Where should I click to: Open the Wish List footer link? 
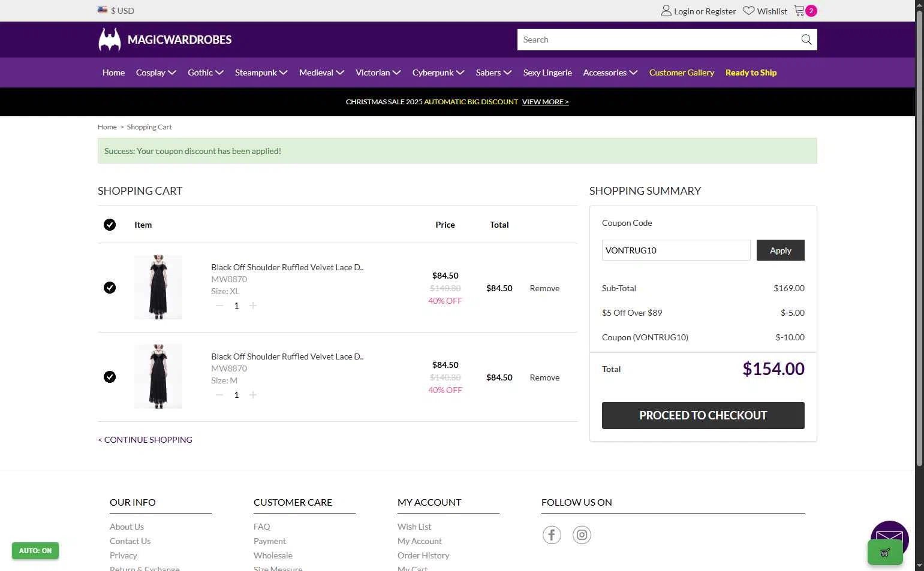pos(414,527)
